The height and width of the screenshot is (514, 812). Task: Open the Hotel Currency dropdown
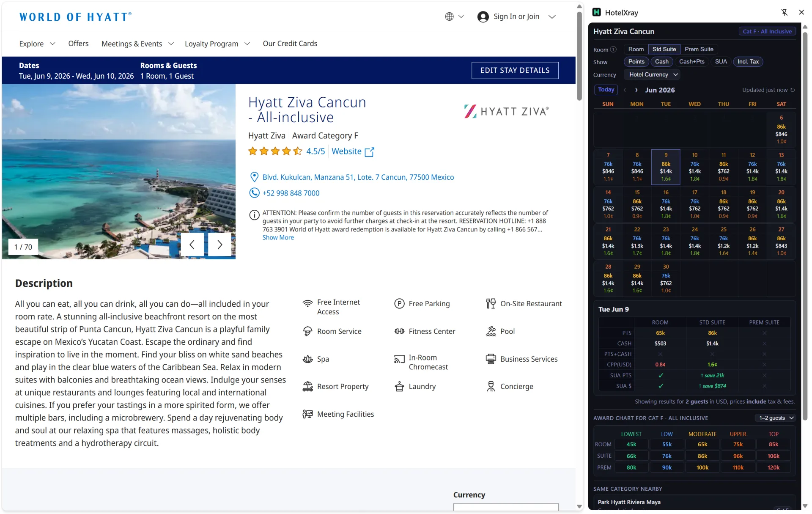653,75
